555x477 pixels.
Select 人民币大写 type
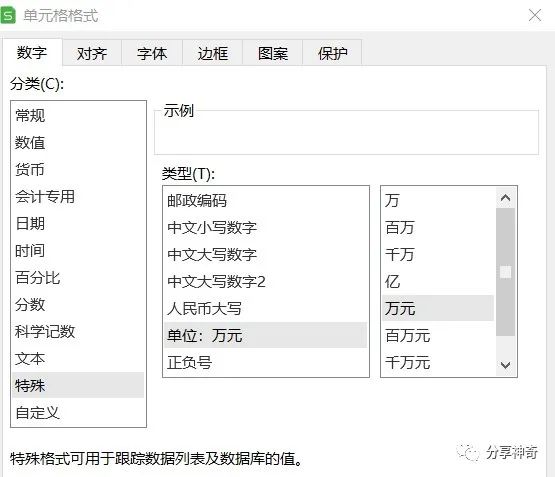click(x=266, y=308)
